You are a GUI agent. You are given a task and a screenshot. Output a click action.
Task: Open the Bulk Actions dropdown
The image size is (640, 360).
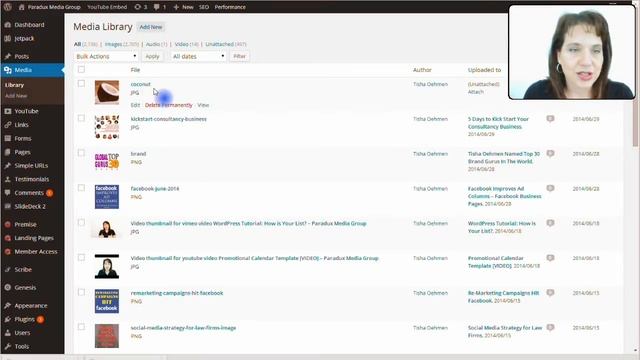coord(106,56)
